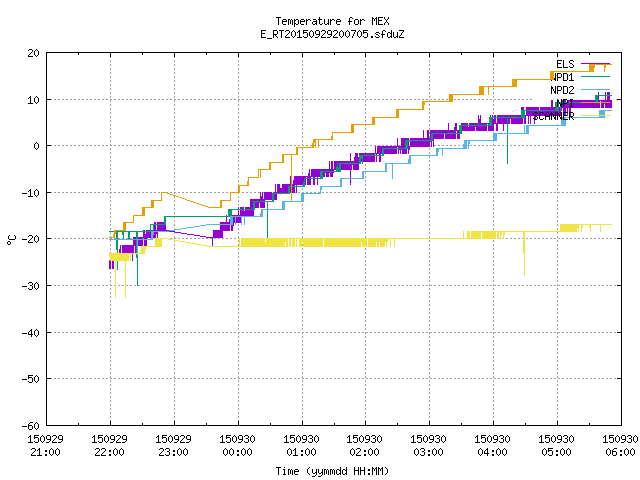This screenshot has height=480, width=640.
Task: Click the NPD2 legend label
Action: [x=562, y=90]
